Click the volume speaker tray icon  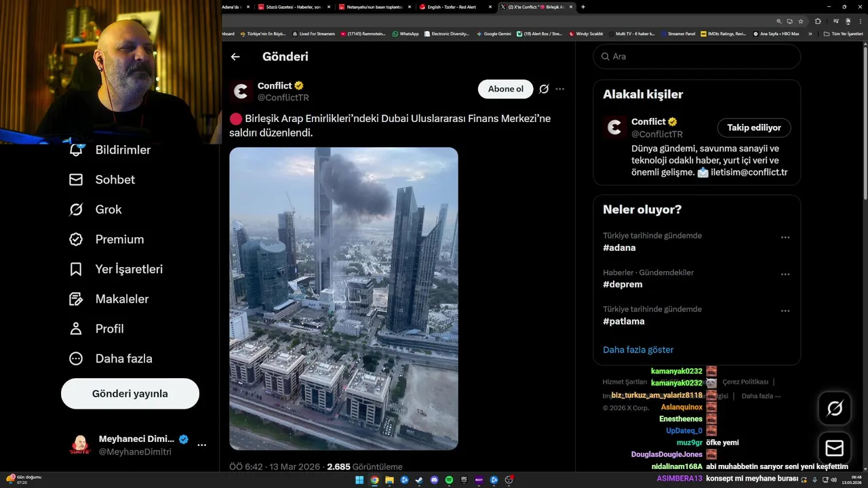pyautogui.click(x=834, y=480)
